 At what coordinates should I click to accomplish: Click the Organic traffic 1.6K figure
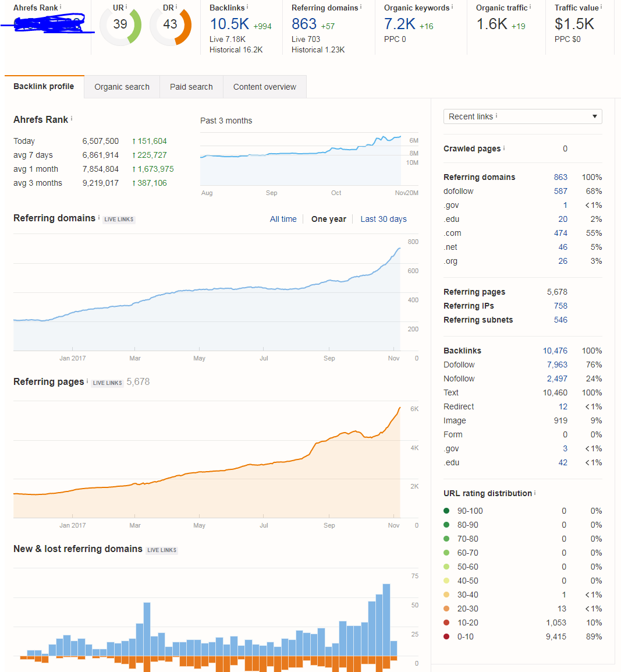[x=492, y=24]
